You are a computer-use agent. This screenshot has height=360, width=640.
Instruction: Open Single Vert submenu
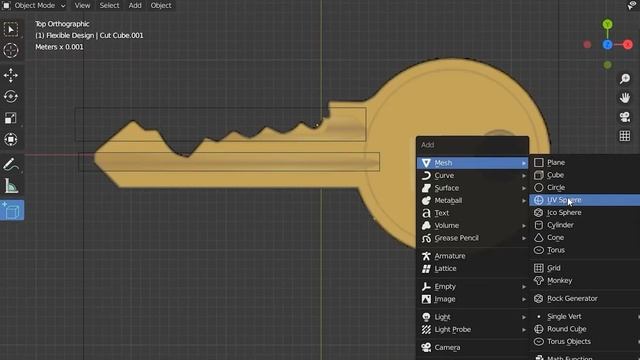tap(584, 317)
